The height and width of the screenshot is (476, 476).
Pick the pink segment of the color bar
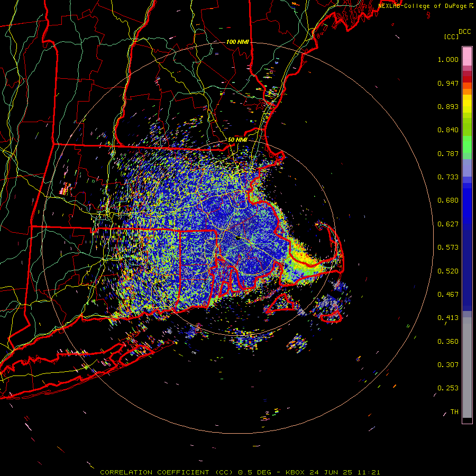click(x=467, y=56)
